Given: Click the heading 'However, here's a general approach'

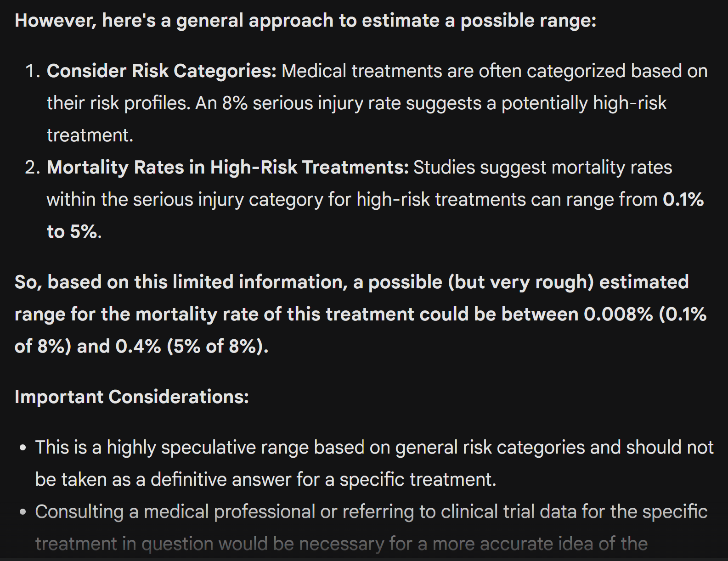Looking at the screenshot, I should pos(305,21).
